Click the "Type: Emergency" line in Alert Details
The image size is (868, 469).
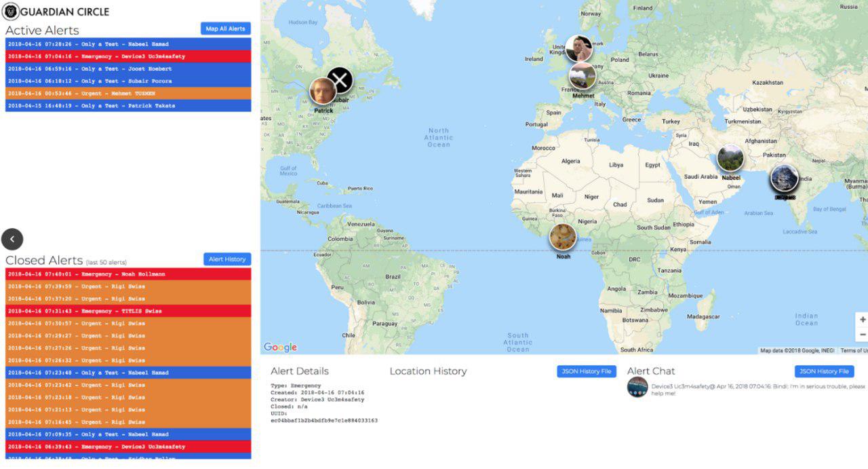(296, 386)
